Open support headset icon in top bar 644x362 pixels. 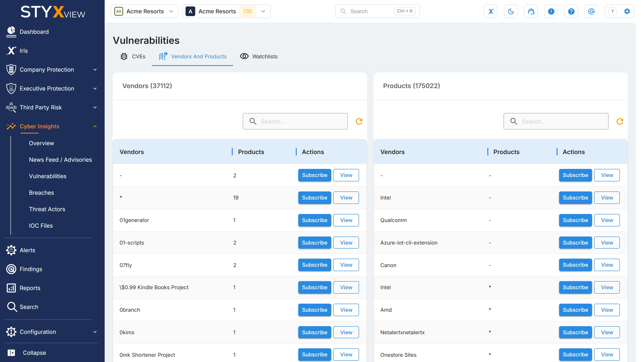point(531,11)
